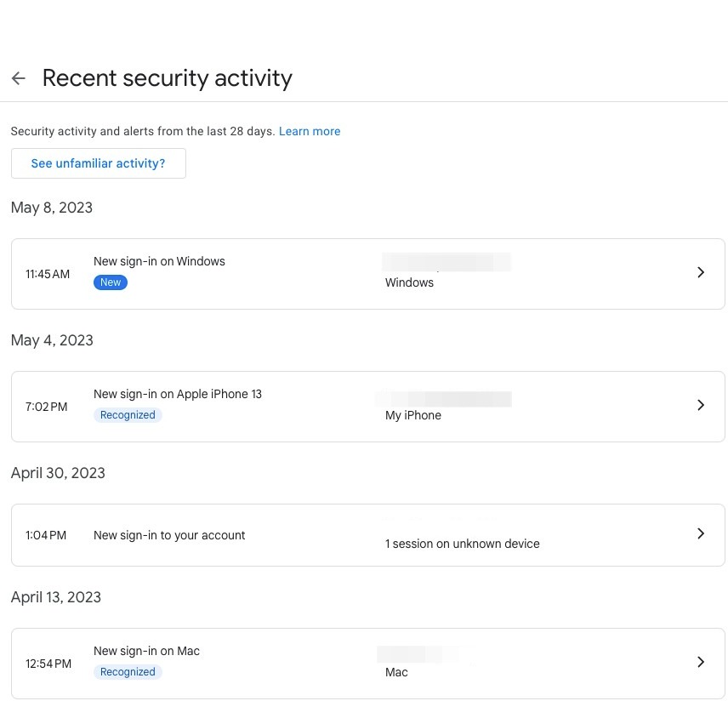Open the New sign-in on Windows entry

click(x=159, y=261)
